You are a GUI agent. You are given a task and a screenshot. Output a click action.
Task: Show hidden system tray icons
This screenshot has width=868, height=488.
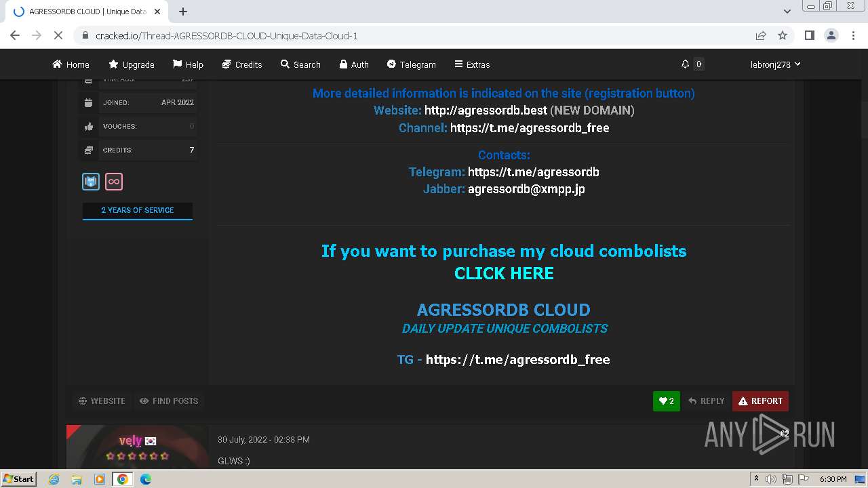756,479
